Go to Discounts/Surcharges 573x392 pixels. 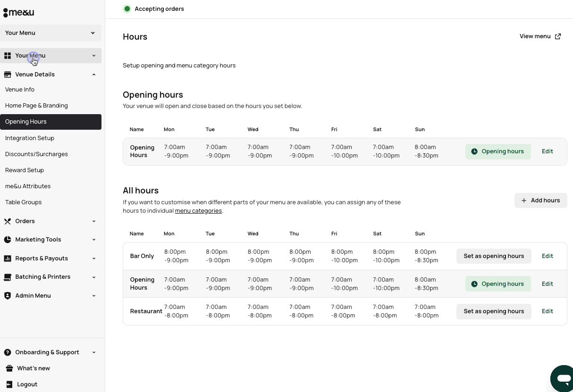[36, 154]
